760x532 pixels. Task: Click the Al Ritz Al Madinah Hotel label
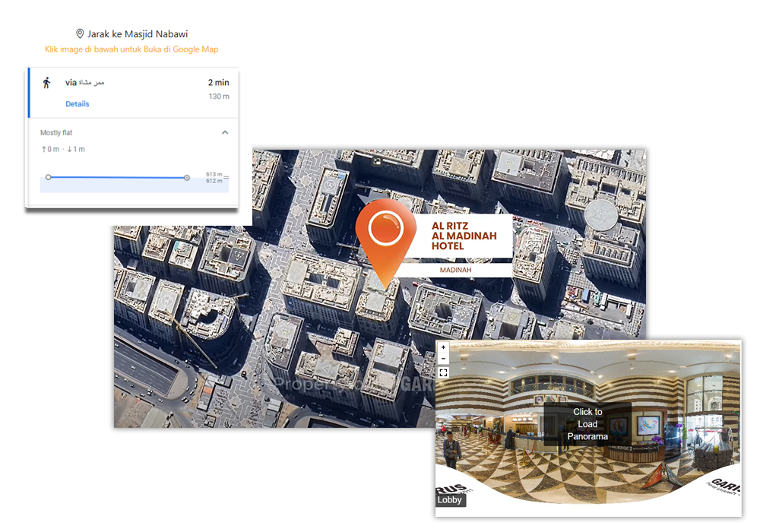click(464, 236)
